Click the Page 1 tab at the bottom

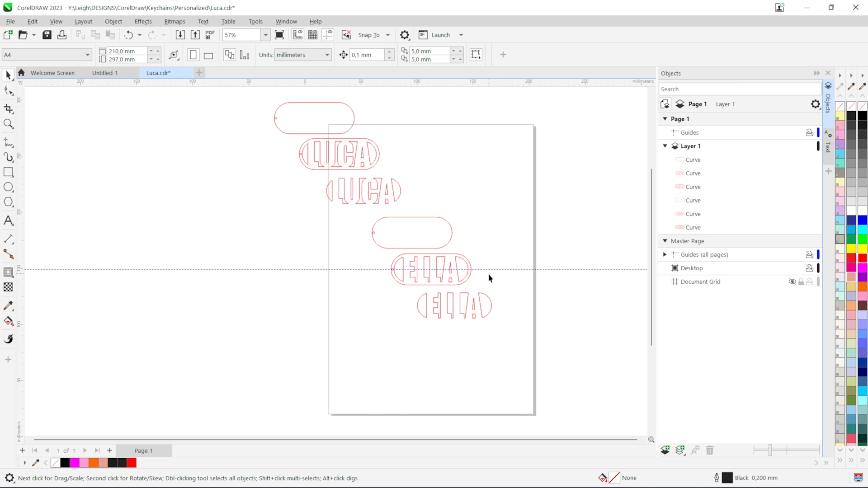(144, 450)
